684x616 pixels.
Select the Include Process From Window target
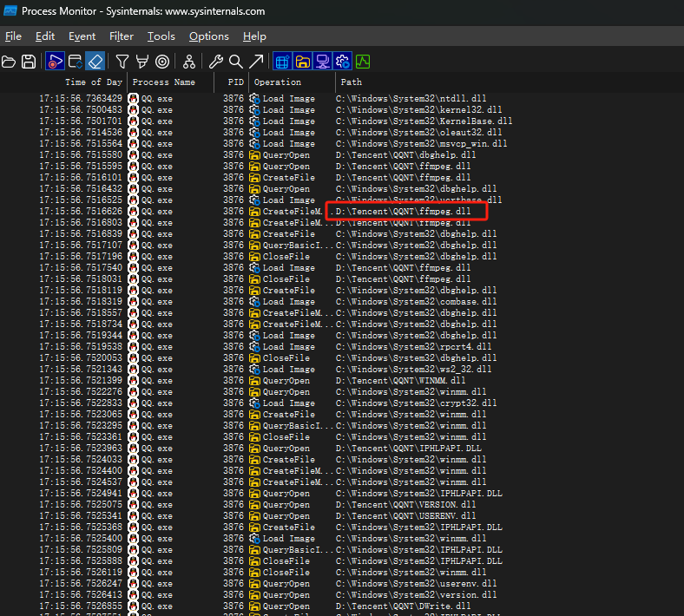click(x=162, y=62)
